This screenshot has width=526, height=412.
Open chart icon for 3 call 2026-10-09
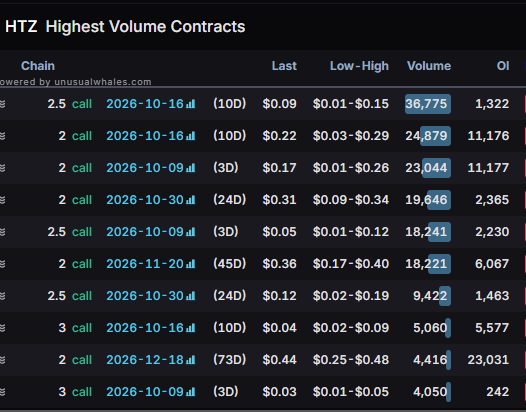coord(191,392)
